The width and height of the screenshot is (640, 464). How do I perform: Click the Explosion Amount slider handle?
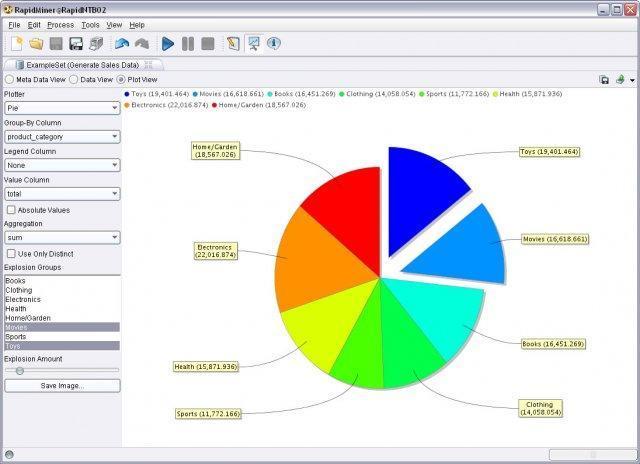point(20,371)
